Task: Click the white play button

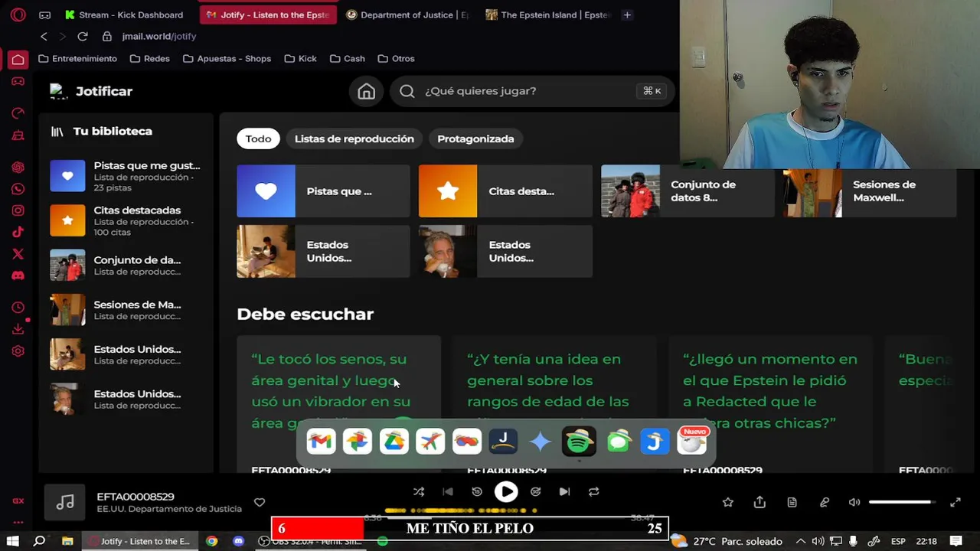Action: [x=506, y=492]
